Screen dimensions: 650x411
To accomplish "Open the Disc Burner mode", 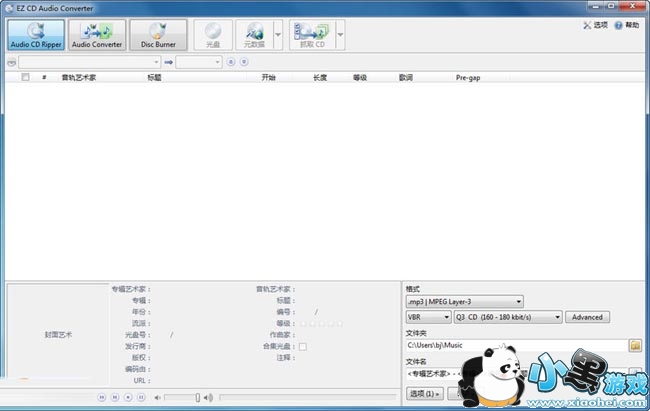I will [x=158, y=35].
